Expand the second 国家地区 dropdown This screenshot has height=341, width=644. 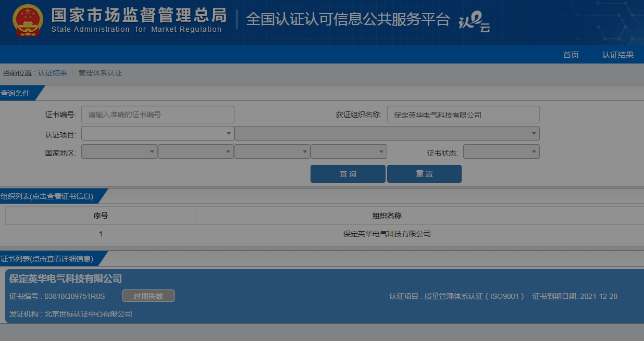click(196, 151)
